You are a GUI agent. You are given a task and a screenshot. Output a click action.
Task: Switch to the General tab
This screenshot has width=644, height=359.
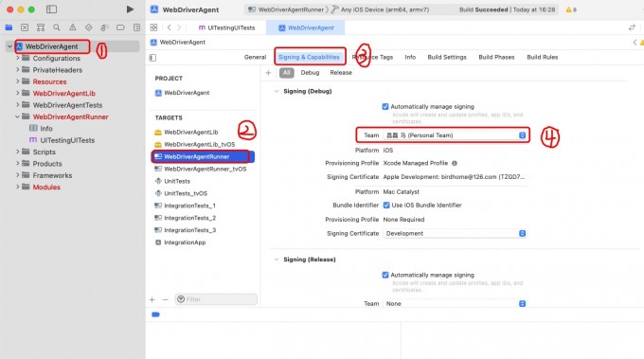(255, 57)
